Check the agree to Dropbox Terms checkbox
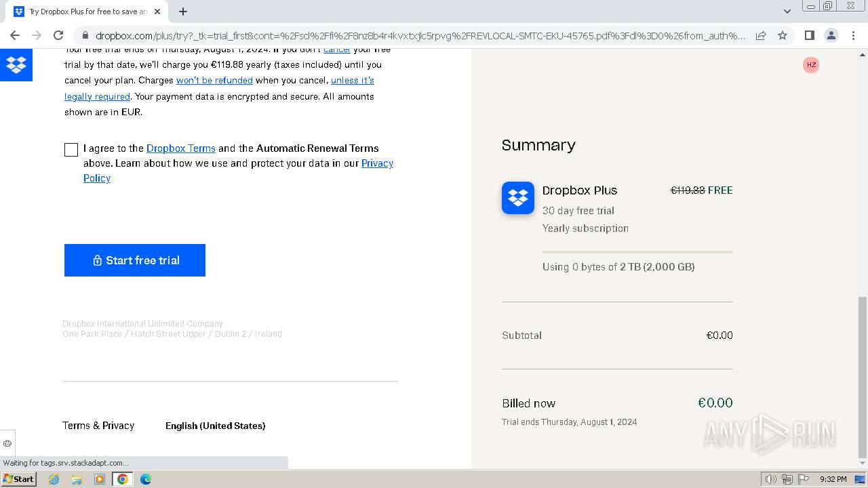Screen dimensions: 868x488 pyautogui.click(x=71, y=150)
